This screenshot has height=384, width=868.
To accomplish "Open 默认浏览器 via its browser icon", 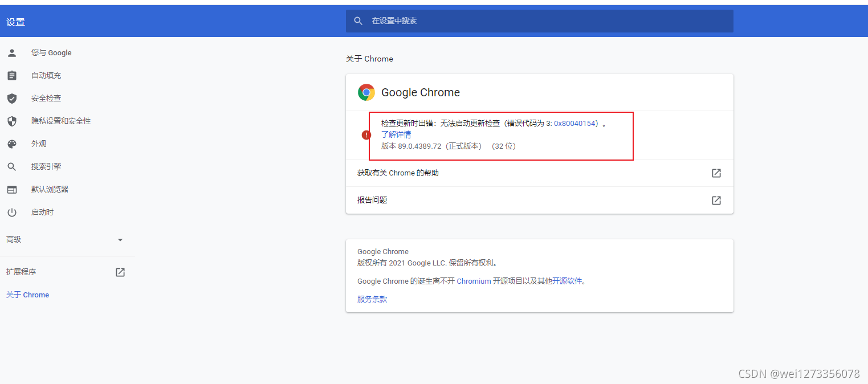I will pos(12,189).
